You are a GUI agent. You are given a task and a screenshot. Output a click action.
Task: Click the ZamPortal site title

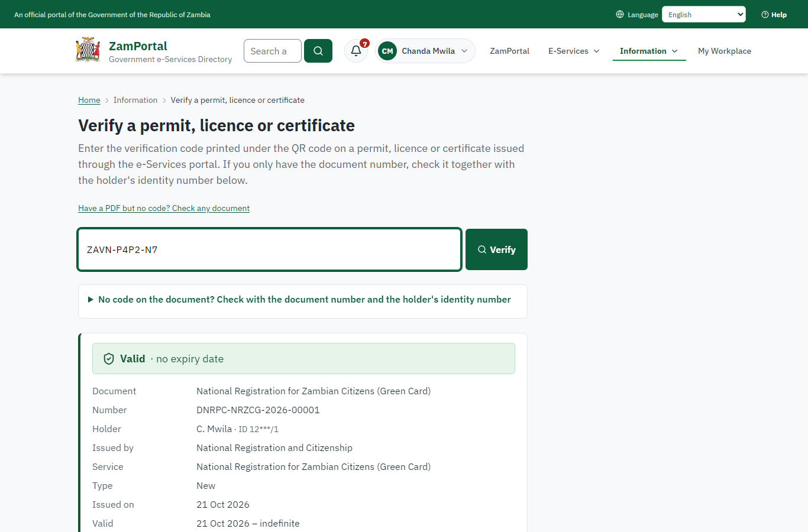tap(138, 46)
